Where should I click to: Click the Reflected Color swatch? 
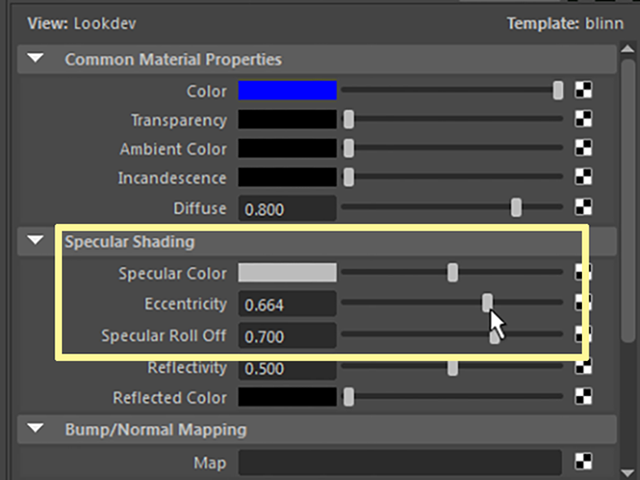[x=287, y=397]
